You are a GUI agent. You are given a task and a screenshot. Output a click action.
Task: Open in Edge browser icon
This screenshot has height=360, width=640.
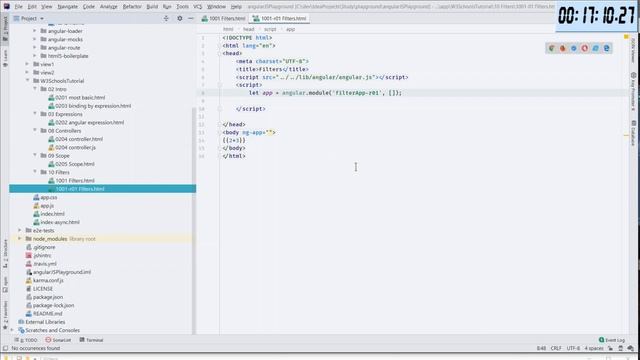[x=607, y=48]
